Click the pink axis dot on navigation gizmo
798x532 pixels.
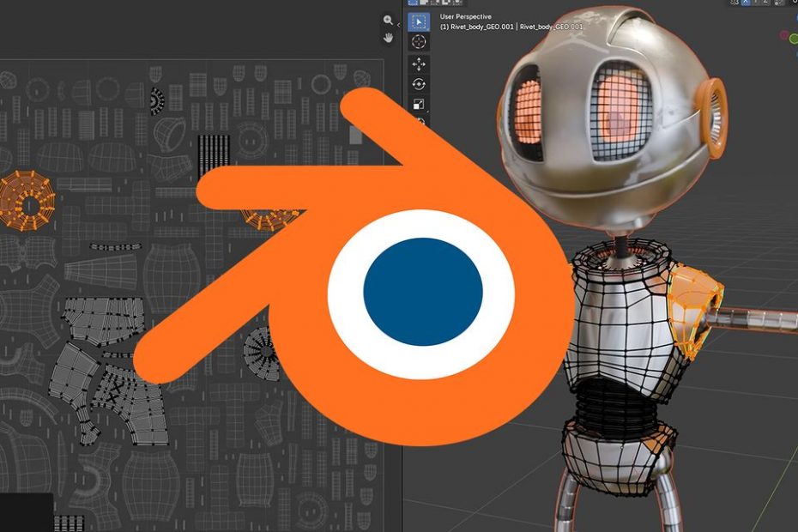pyautogui.click(x=783, y=35)
